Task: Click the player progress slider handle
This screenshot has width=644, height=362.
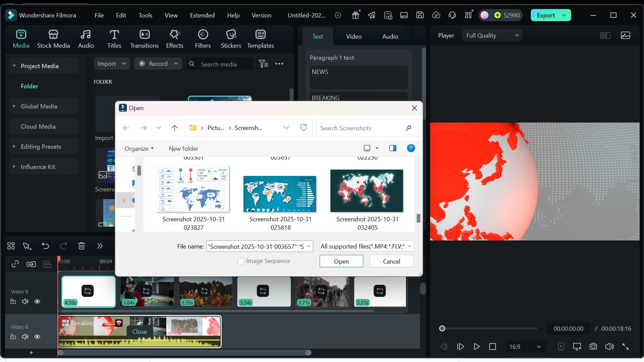Action: (x=442, y=328)
